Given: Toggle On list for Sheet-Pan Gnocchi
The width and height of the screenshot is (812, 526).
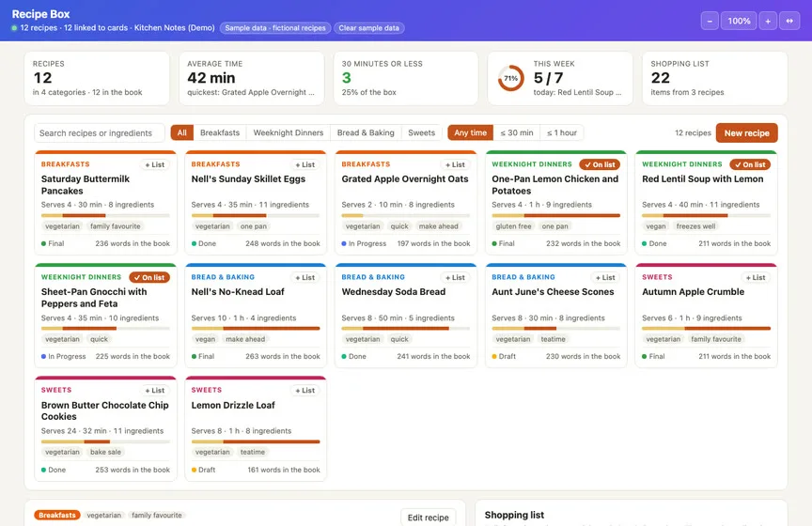Looking at the screenshot, I should (x=149, y=277).
